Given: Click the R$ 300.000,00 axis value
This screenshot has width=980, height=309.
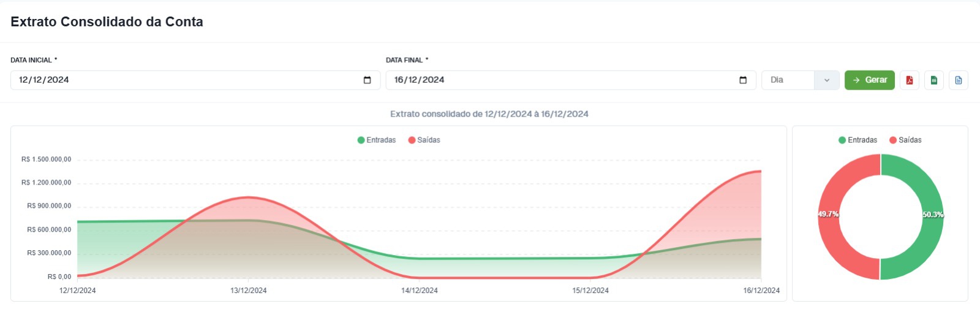Looking at the screenshot, I should coord(49,253).
